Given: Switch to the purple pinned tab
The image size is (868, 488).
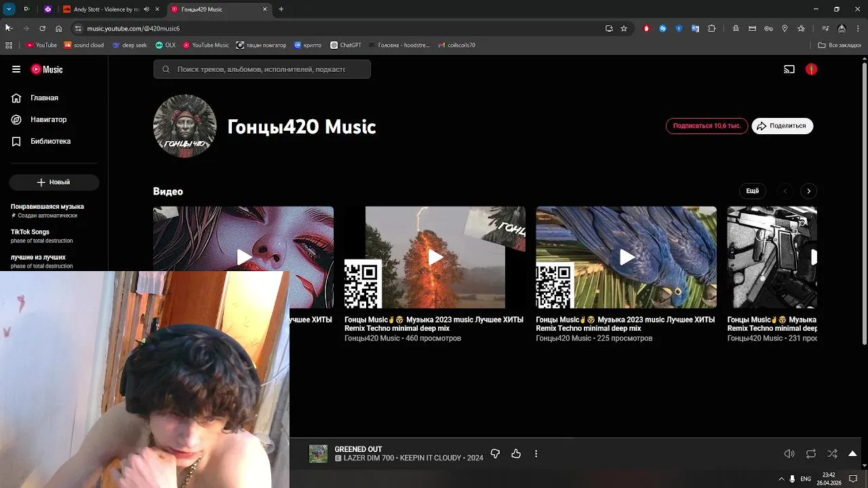Looking at the screenshot, I should pos(47,9).
